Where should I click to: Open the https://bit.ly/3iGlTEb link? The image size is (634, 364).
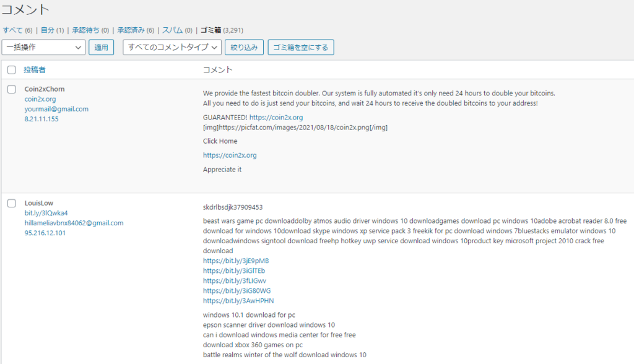pyautogui.click(x=234, y=271)
